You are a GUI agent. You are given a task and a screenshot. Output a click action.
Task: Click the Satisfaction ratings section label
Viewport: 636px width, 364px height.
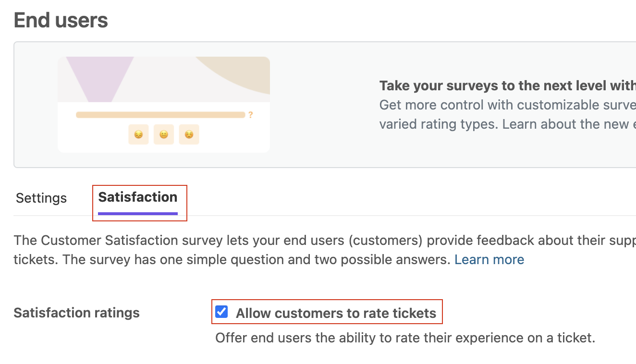click(76, 313)
